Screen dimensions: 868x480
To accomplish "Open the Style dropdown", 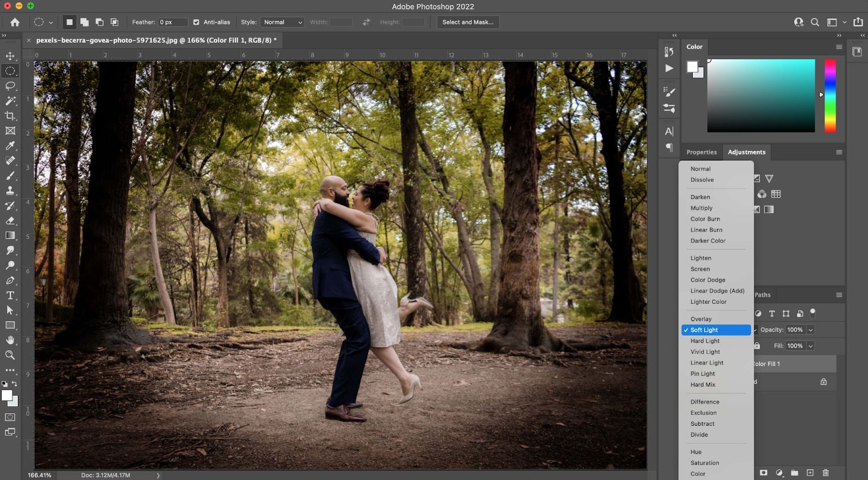I will coord(282,22).
